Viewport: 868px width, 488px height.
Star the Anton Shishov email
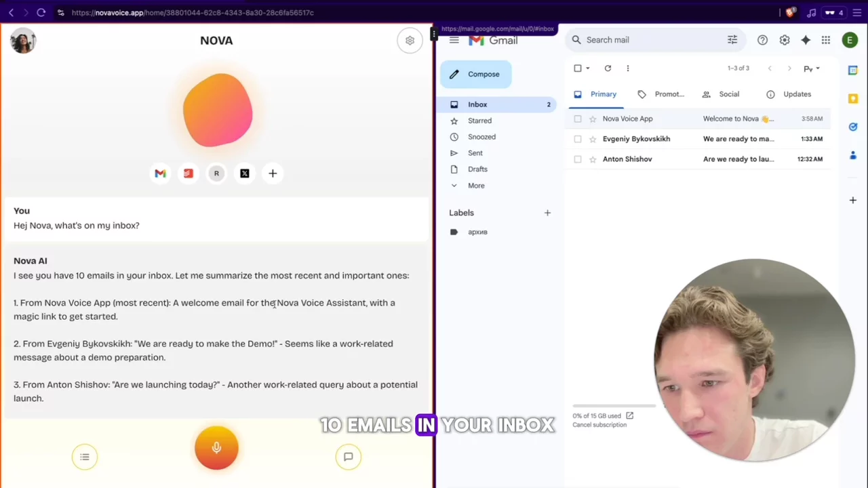pyautogui.click(x=593, y=159)
